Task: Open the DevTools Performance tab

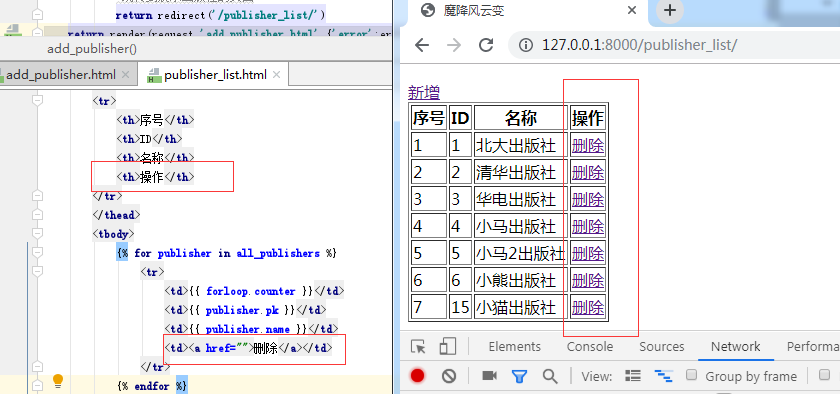Action: [x=813, y=347]
